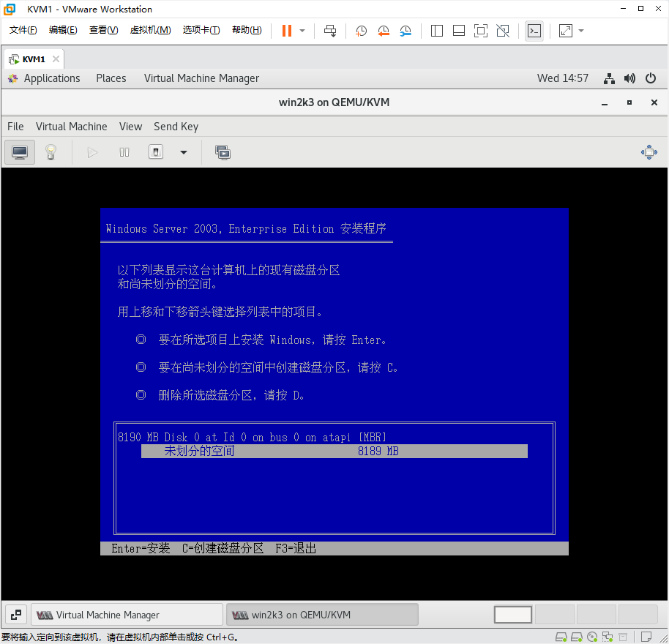Image resolution: width=669 pixels, height=644 pixels.
Task: Minimize the win2k3 on QEMU/KVM window
Action: tap(605, 102)
